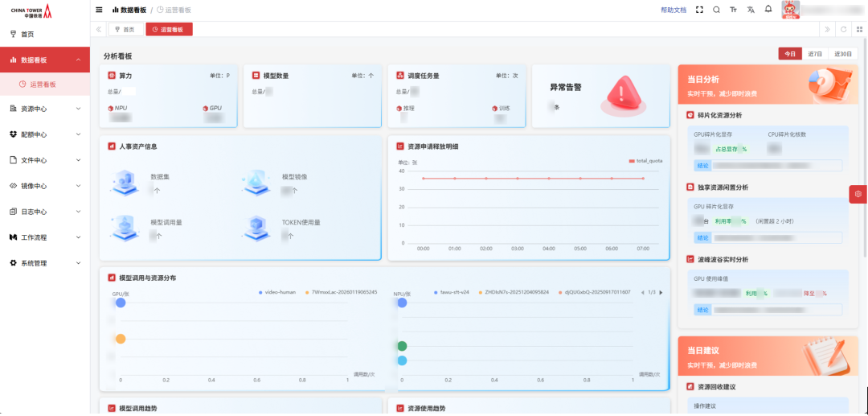Go to next legend page arrow
This screenshot has height=416, width=868.
click(661, 292)
